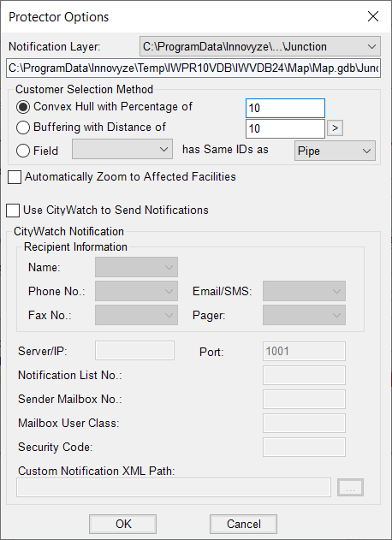This screenshot has height=540, width=392.
Task: Click the notification layer full path field
Action: coord(193,68)
